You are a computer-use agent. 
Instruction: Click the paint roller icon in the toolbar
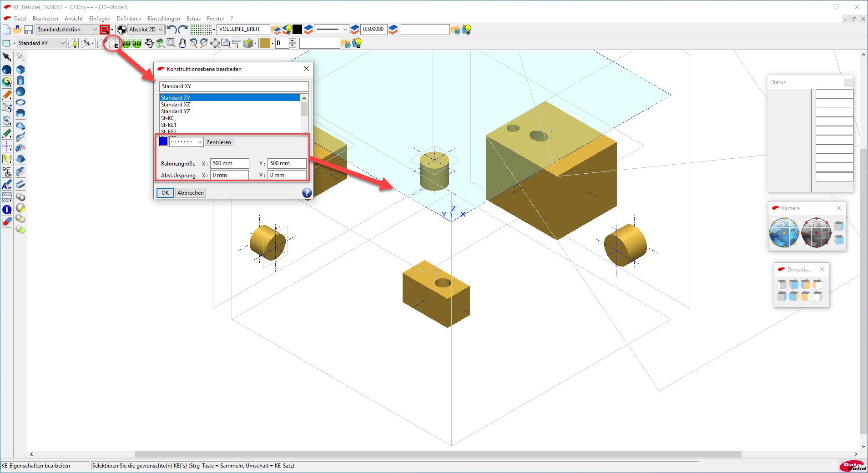pos(237,43)
